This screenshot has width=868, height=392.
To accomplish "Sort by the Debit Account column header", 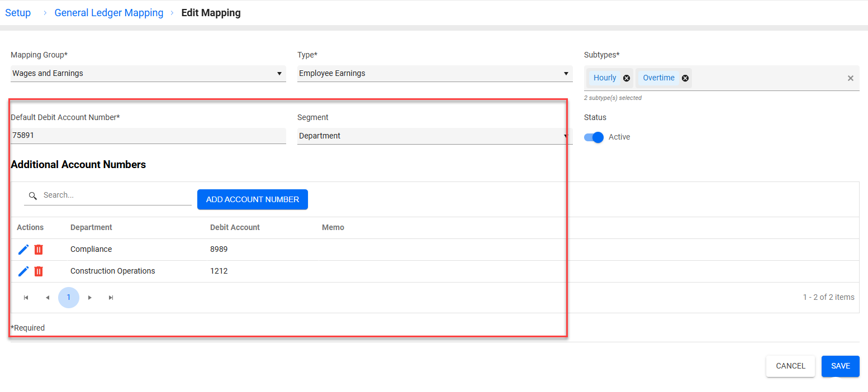I will (235, 228).
